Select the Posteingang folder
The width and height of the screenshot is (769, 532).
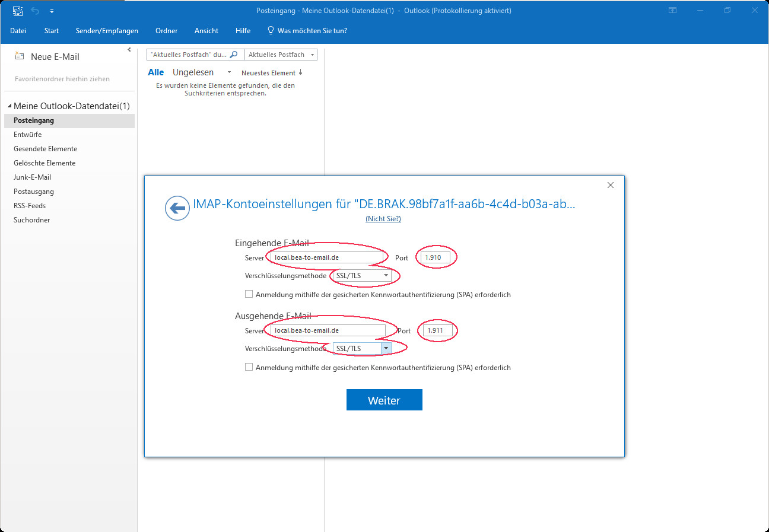(x=69, y=120)
